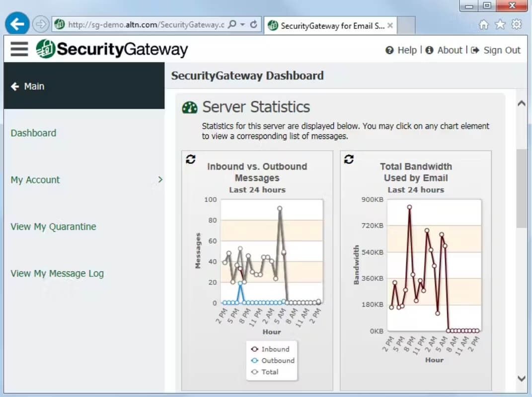This screenshot has height=397, width=532.
Task: Restore down the browser window
Action: coord(487,5)
